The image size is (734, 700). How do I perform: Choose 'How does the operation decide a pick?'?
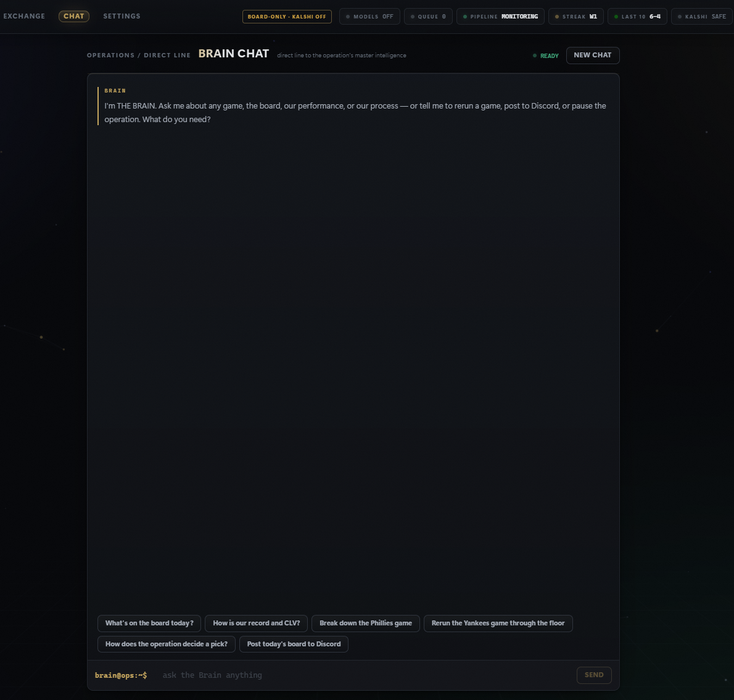coord(166,644)
